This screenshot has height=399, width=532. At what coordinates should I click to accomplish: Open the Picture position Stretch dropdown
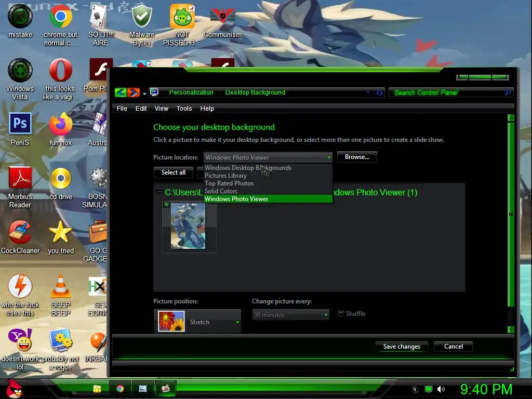tap(197, 321)
